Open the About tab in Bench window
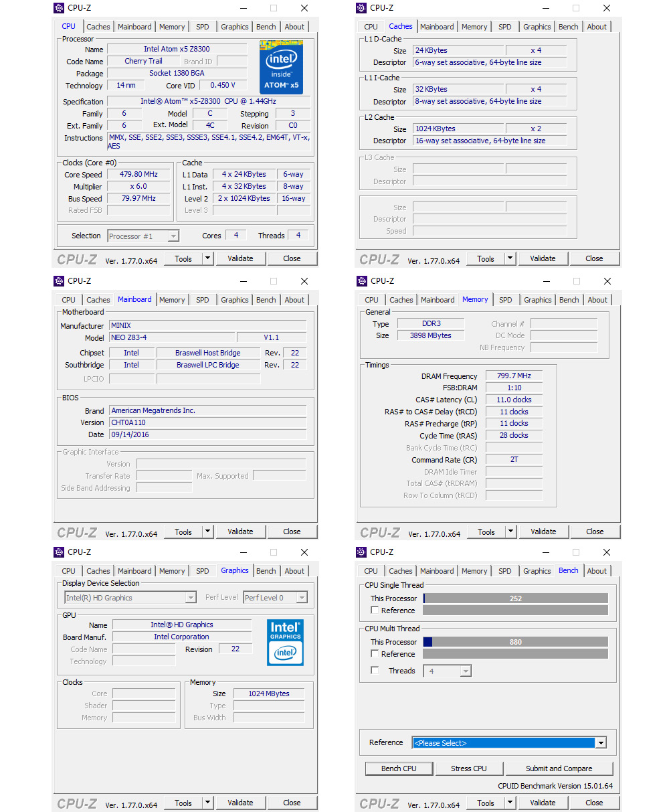The width and height of the screenshot is (669, 812). (x=597, y=571)
